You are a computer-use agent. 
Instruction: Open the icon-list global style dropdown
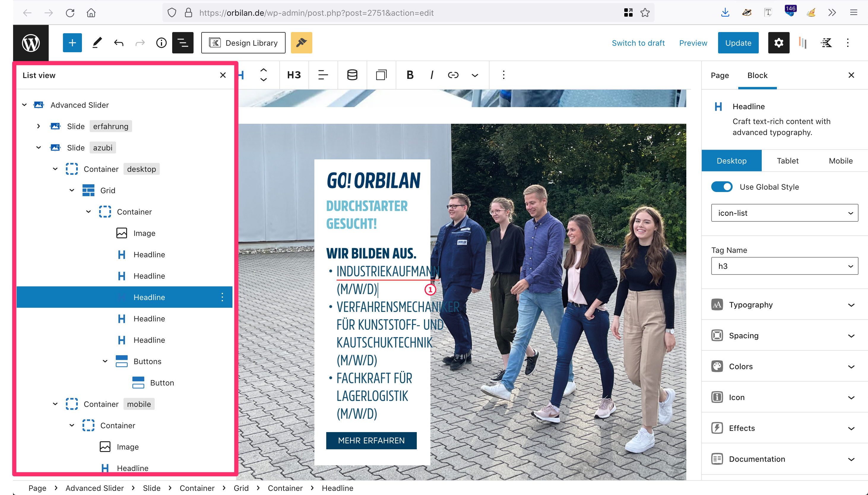[784, 213]
